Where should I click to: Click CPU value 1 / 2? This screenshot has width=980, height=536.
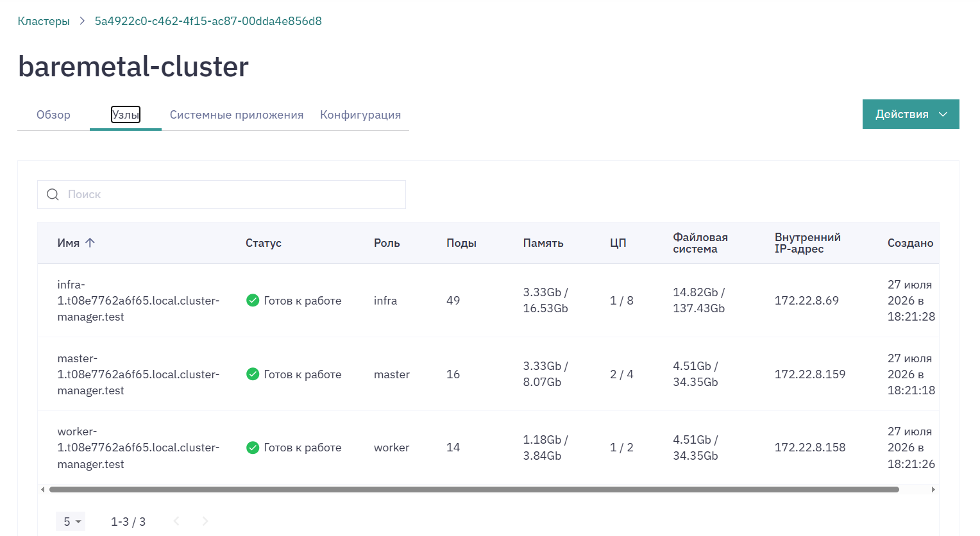tap(621, 448)
